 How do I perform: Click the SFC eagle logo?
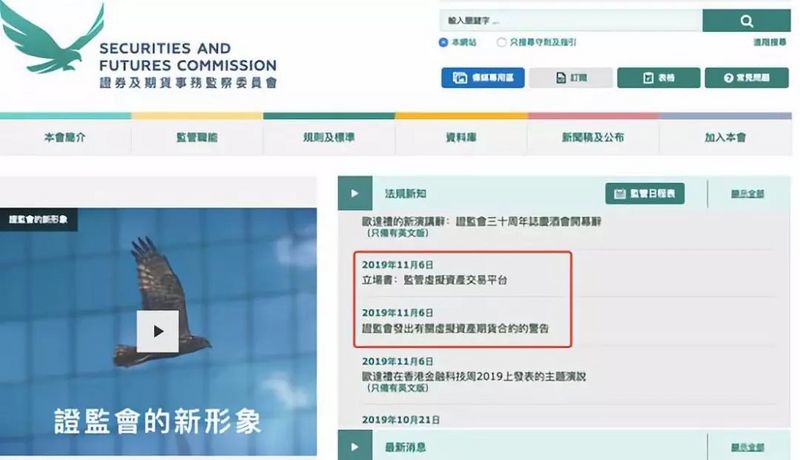coord(52,38)
